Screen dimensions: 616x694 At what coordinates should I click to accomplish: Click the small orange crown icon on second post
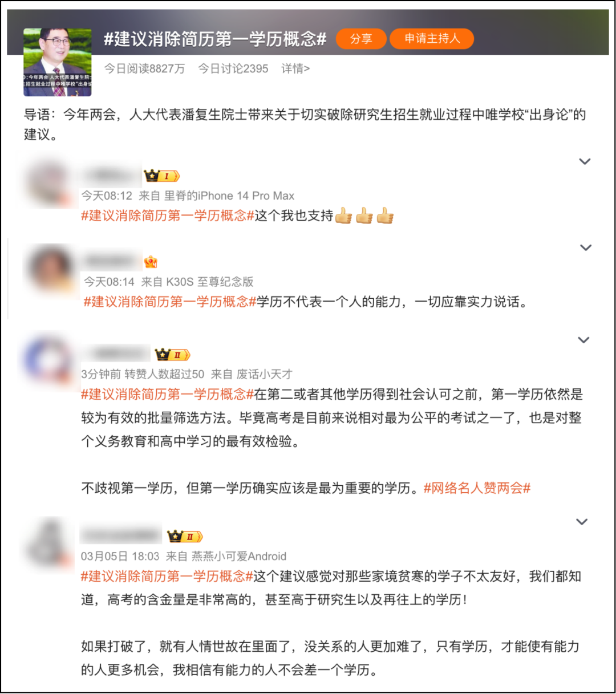[x=151, y=262]
